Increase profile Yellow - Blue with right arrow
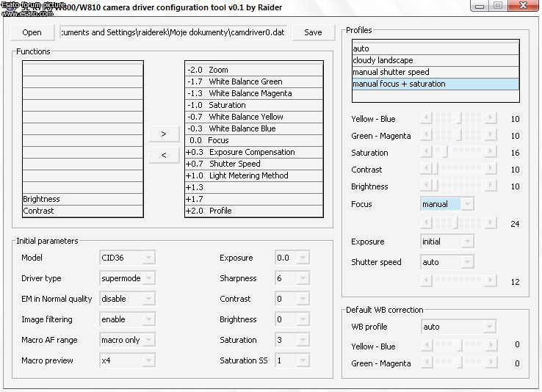 491,118
